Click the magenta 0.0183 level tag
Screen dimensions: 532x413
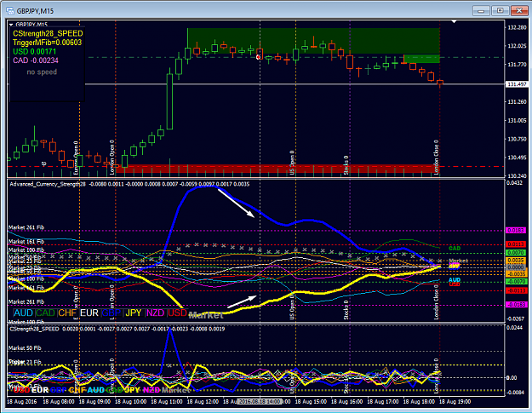(516, 231)
